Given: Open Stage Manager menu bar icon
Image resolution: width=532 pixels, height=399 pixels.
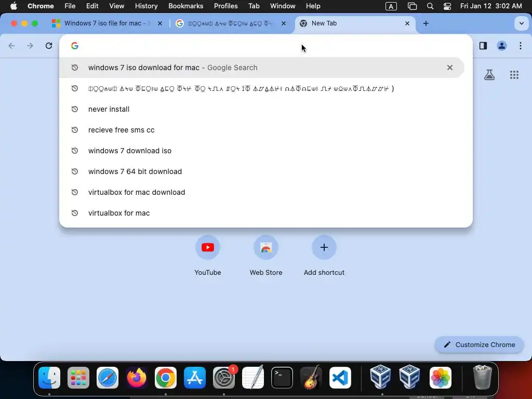Looking at the screenshot, I should pyautogui.click(x=412, y=6).
